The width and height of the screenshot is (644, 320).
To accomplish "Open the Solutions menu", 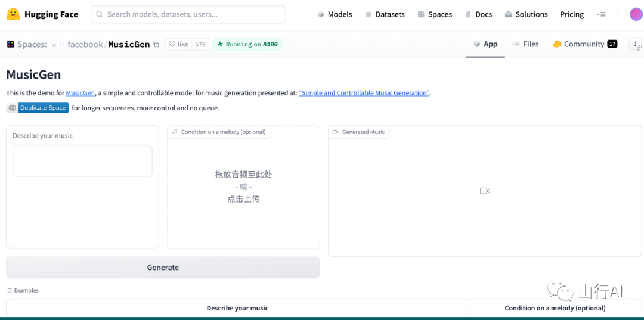I will click(526, 14).
